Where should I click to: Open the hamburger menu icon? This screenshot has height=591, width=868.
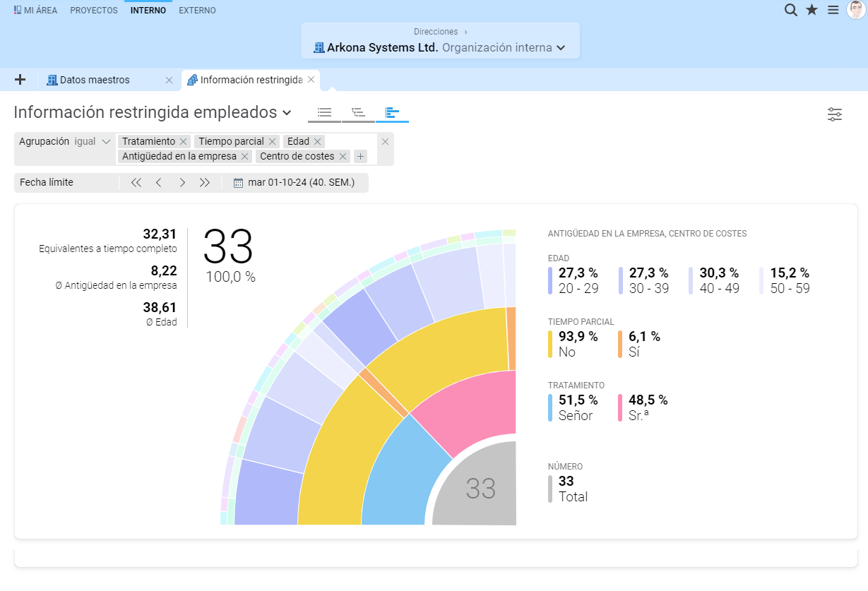click(x=833, y=10)
